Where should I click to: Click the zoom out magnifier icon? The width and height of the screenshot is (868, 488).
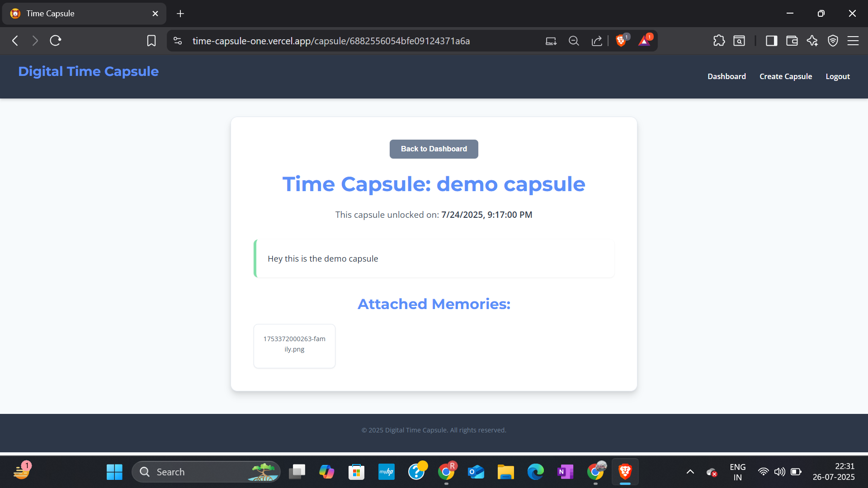[574, 41]
